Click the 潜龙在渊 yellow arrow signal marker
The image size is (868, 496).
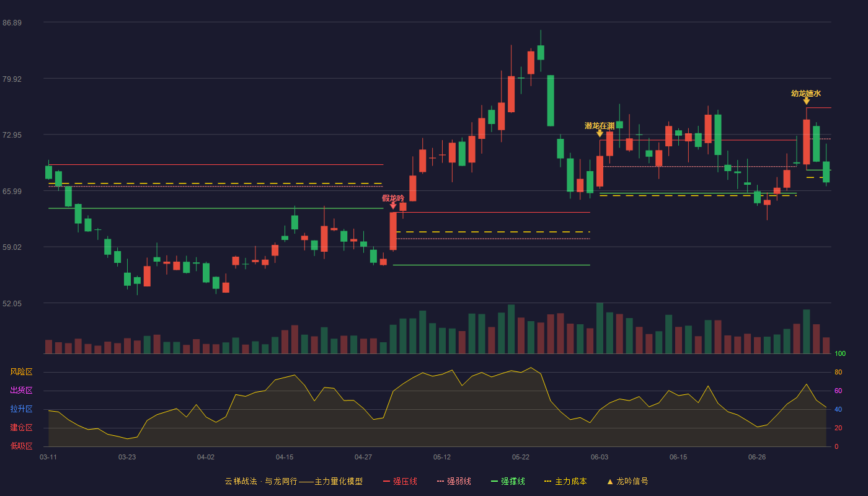pyautogui.click(x=600, y=133)
